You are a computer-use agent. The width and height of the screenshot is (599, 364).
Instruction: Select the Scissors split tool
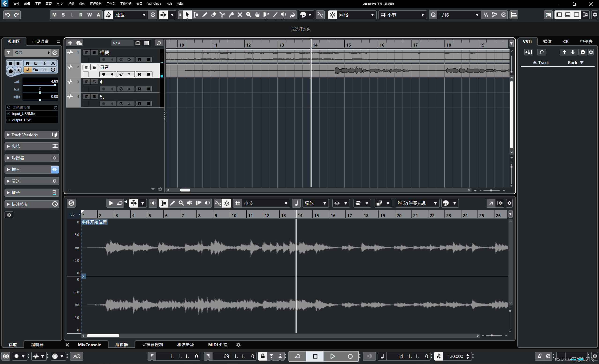(222, 15)
